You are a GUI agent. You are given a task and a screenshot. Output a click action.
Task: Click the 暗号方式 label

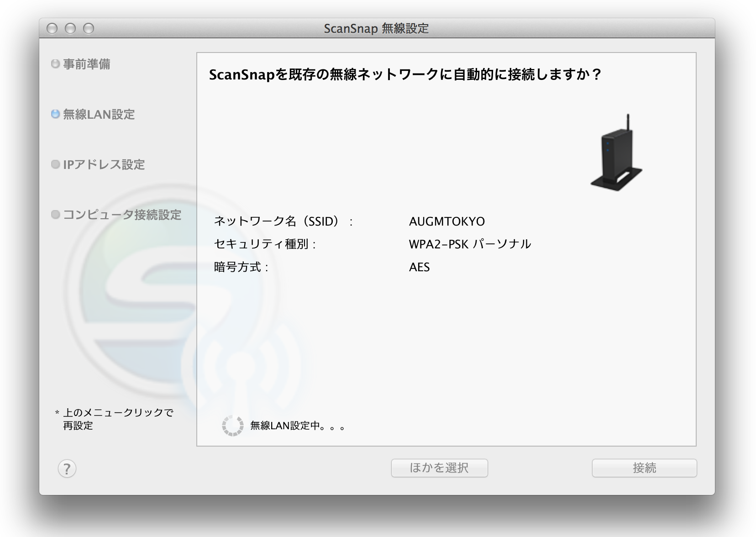coord(241,267)
